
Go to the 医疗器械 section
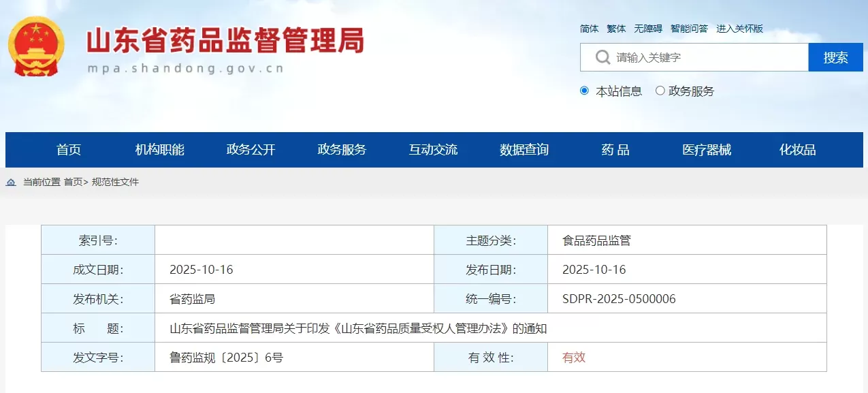pos(707,150)
